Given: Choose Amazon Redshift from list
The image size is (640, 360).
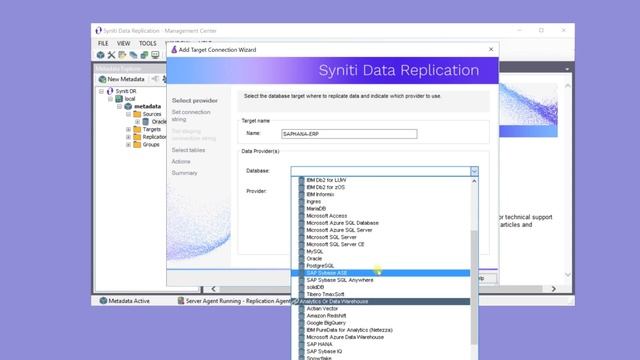Looking at the screenshot, I should pos(326,316).
